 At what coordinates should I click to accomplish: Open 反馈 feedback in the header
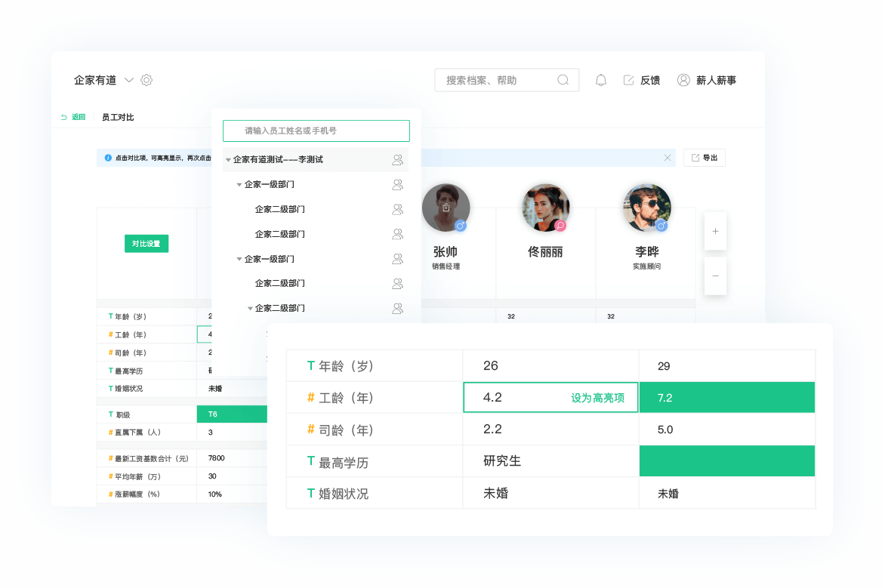(642, 80)
